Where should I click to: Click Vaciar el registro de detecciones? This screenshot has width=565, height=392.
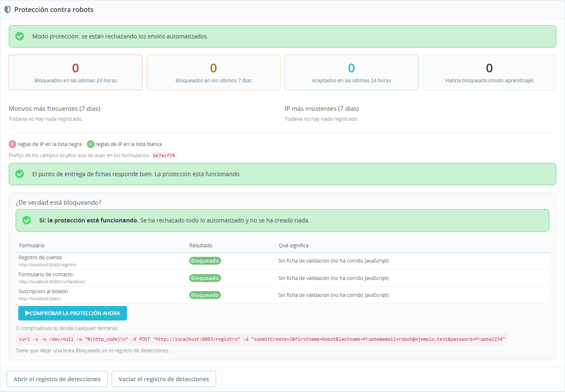[164, 379]
